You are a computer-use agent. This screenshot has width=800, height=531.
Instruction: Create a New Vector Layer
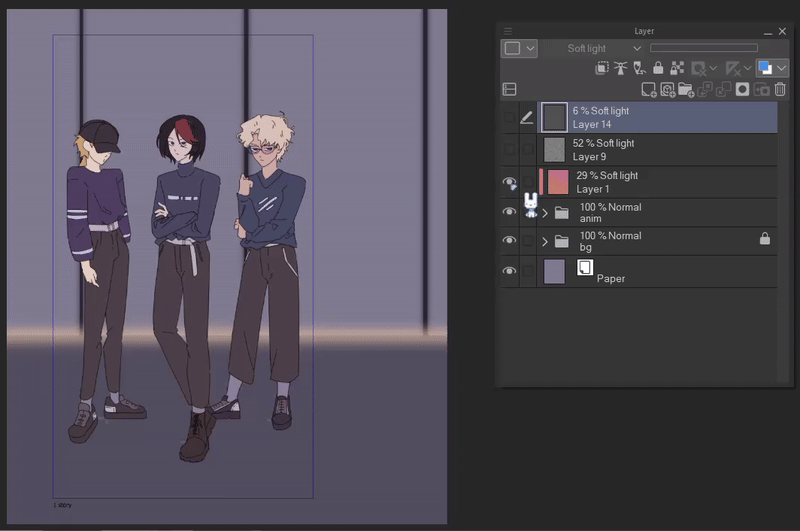pos(667,90)
